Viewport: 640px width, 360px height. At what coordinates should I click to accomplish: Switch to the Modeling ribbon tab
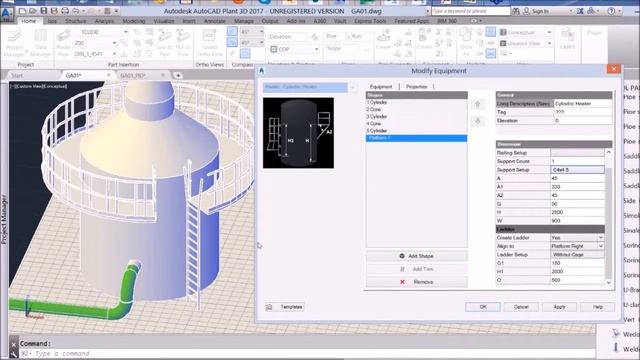point(133,21)
